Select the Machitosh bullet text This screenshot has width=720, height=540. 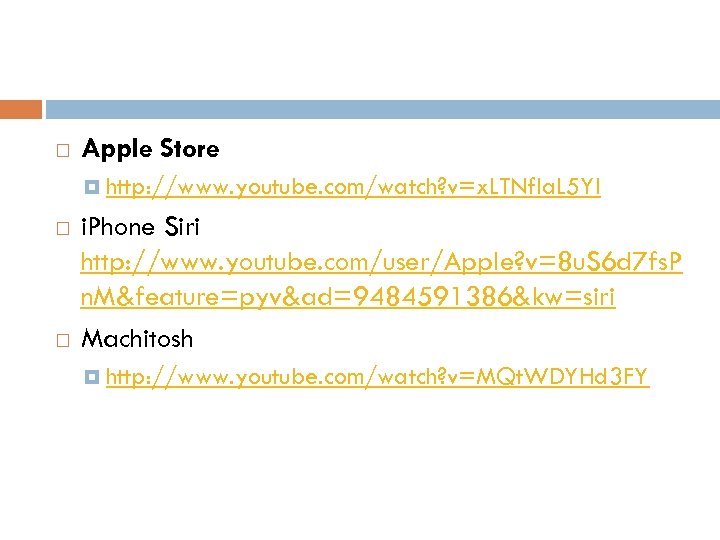(x=137, y=339)
